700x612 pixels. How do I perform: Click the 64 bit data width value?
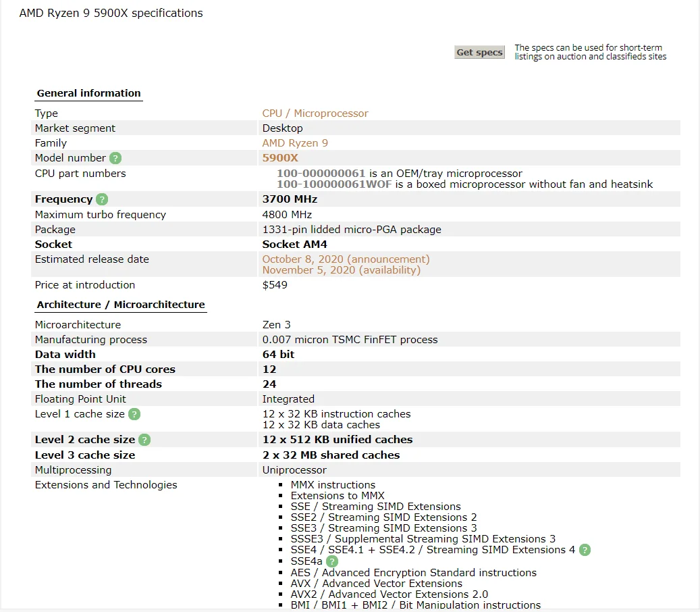point(279,354)
